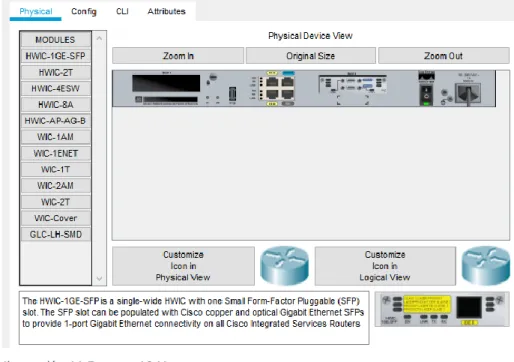Image resolution: width=514 pixels, height=362 pixels.
Task: Click the top-left built-in Ethernet port
Action: [272, 82]
